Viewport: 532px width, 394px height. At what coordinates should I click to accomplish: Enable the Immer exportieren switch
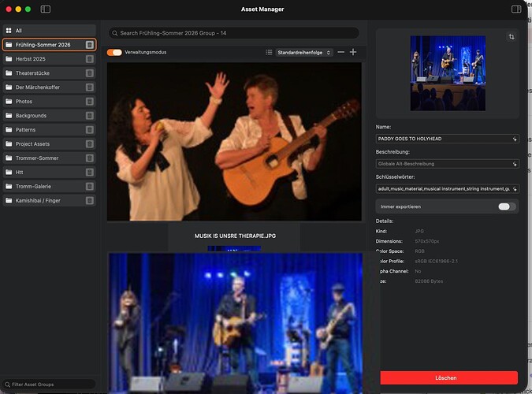click(x=507, y=206)
